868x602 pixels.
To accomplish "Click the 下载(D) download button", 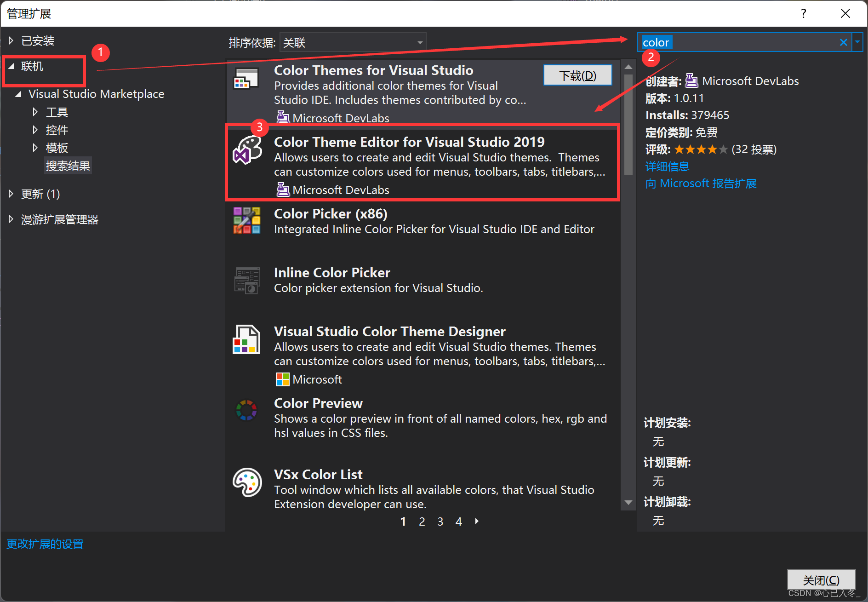I will pos(577,75).
